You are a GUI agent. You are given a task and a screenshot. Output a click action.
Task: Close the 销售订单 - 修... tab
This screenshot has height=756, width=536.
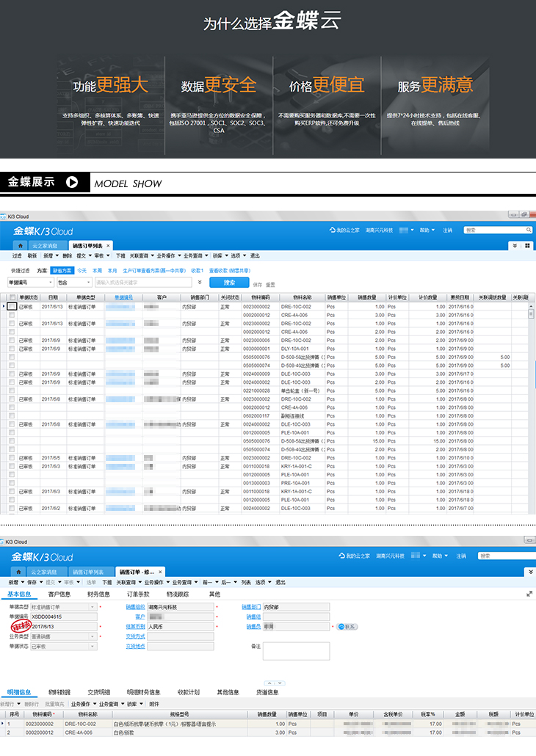point(160,572)
